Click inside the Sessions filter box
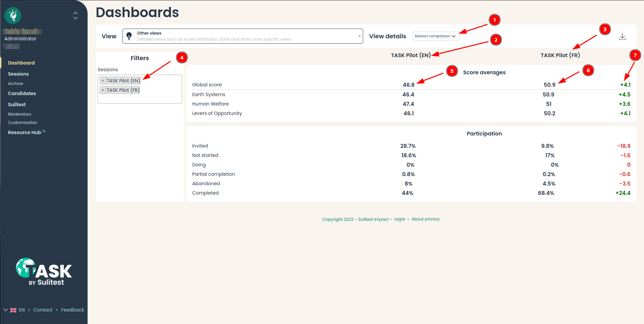This screenshot has width=644, height=324. point(140,89)
